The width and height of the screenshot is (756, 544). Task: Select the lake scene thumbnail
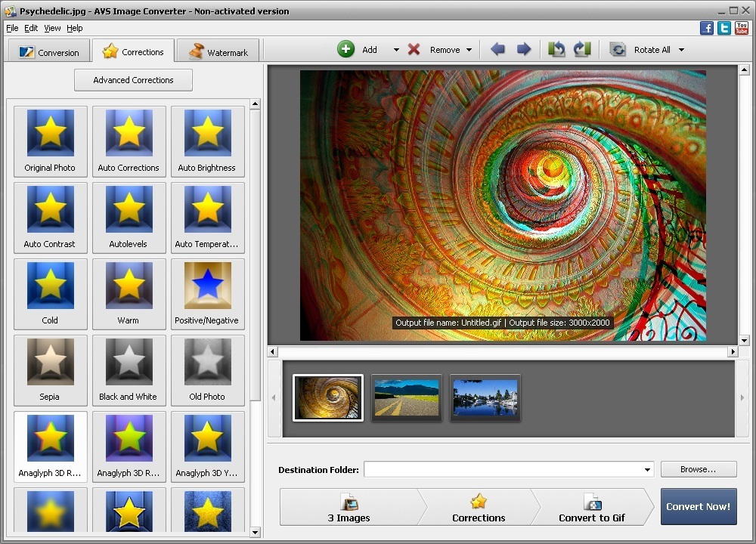tap(485, 397)
